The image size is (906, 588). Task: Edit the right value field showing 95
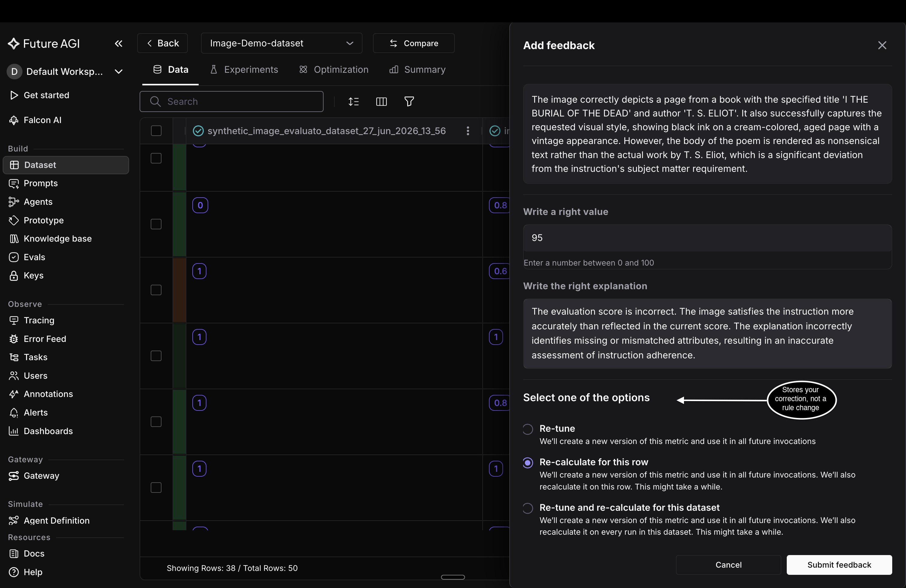707,238
